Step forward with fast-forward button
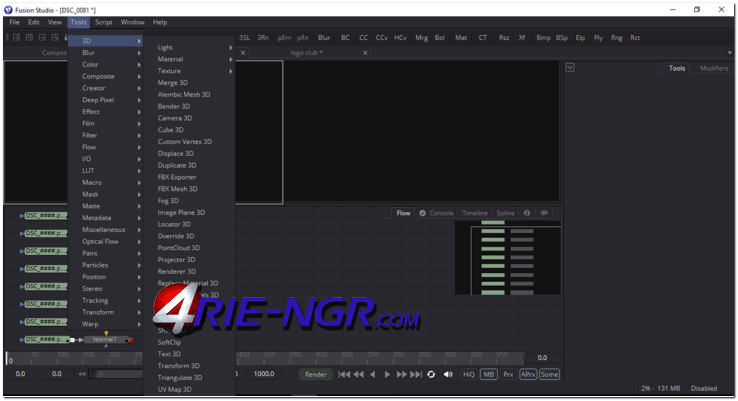This screenshot has height=401, width=738. coord(401,375)
